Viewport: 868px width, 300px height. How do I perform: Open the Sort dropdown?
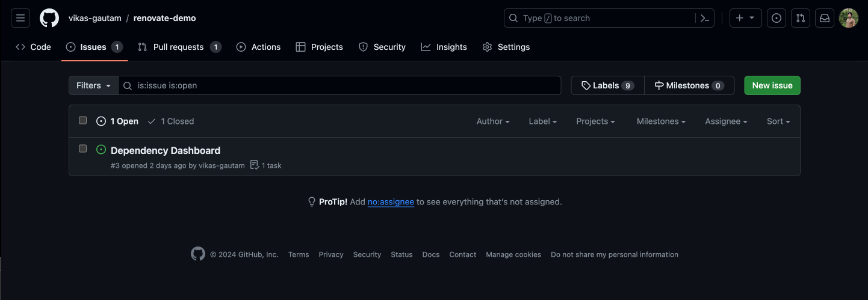778,121
